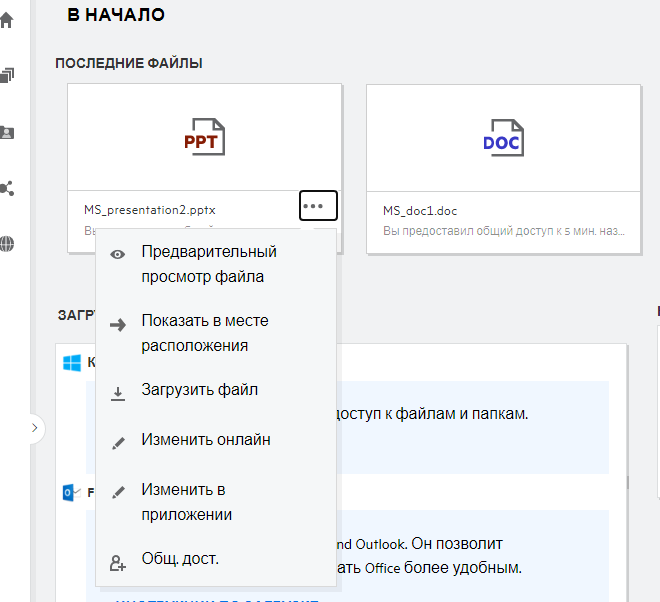Image resolution: width=660 pixels, height=602 pixels.
Task: Open the globe Net Folders sidebar icon
Action: 7,243
